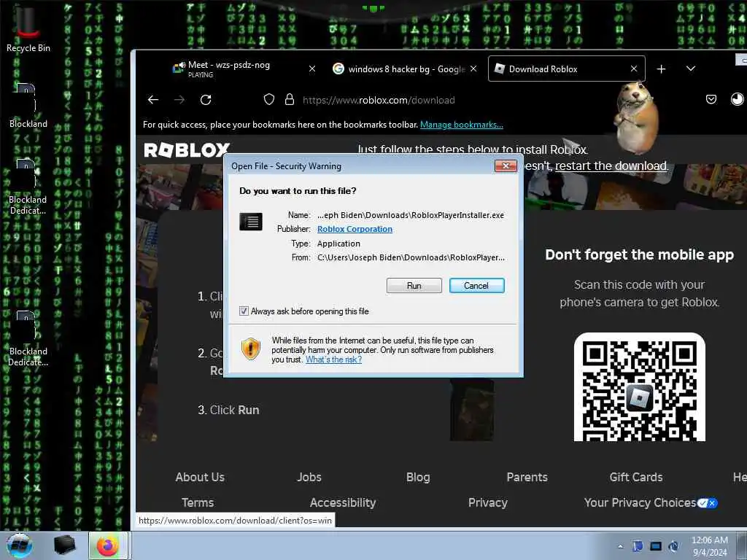Toggle Always ask before opening this file
The image size is (747, 560).
(244, 311)
